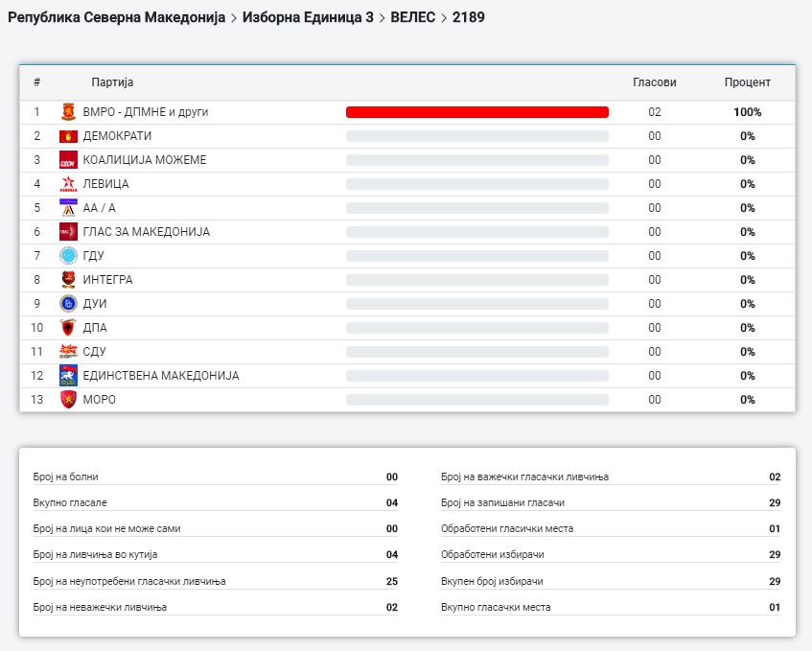This screenshot has width=812, height=651.
Task: Click the round ГДУ party logo
Action: tap(68, 256)
